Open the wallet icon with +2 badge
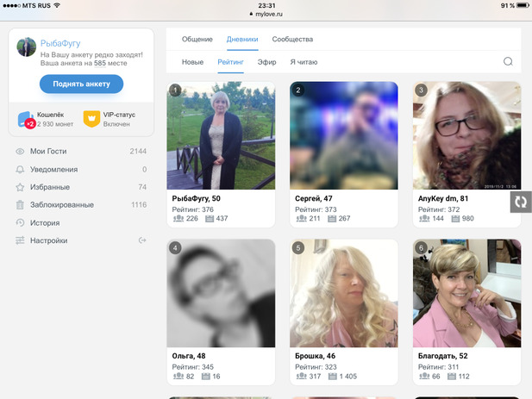 point(26,120)
